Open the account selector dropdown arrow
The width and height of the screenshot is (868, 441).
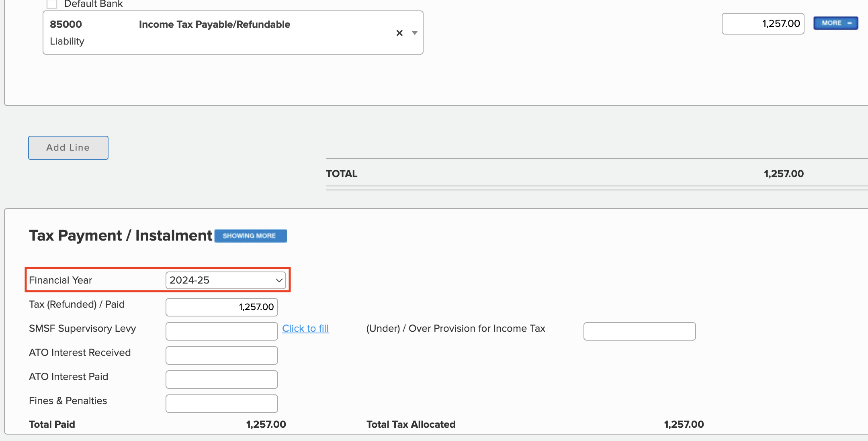point(415,33)
